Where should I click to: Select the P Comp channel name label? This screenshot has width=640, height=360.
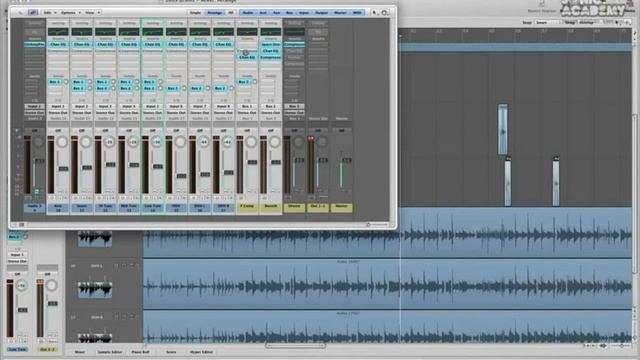click(247, 208)
